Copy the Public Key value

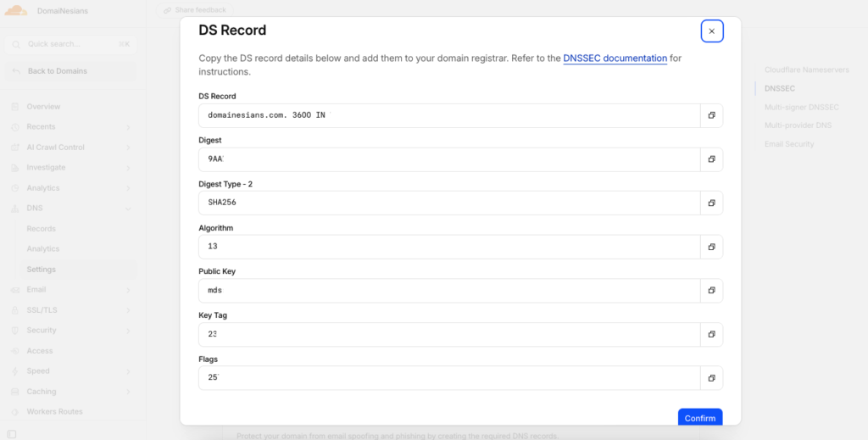711,291
